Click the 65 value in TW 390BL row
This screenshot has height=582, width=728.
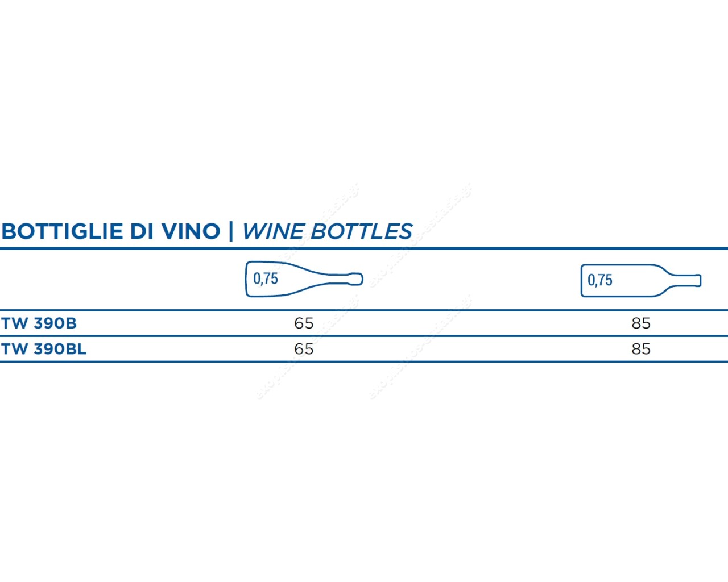tap(304, 349)
